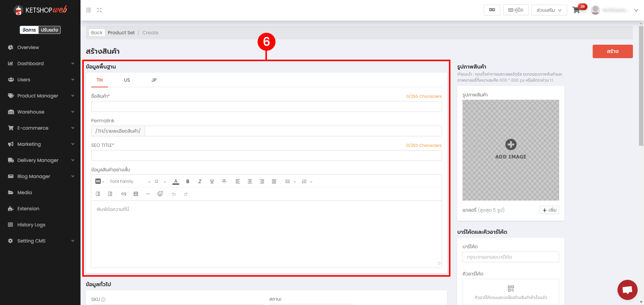Justify the text
This screenshot has height=305, width=644.
274,181
